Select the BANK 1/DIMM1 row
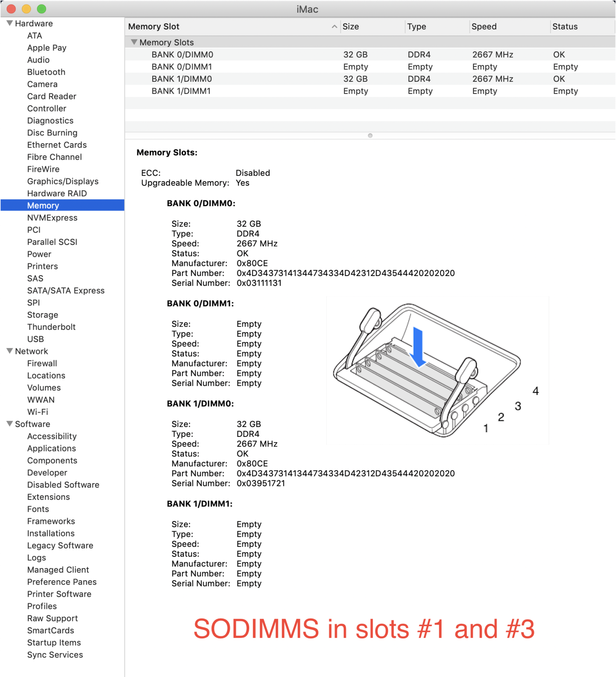 pyautogui.click(x=370, y=91)
